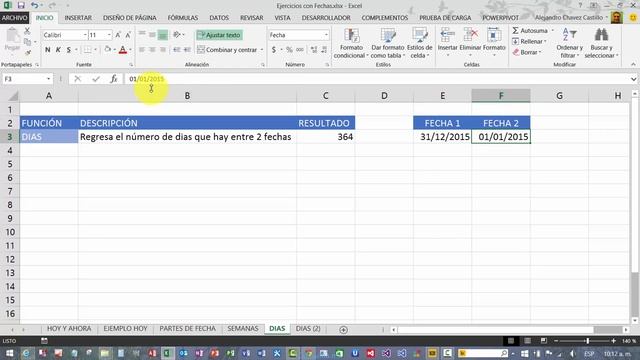Screen dimensions: 640x360
Task: Click the fill color bucket swatch
Action: (107, 50)
